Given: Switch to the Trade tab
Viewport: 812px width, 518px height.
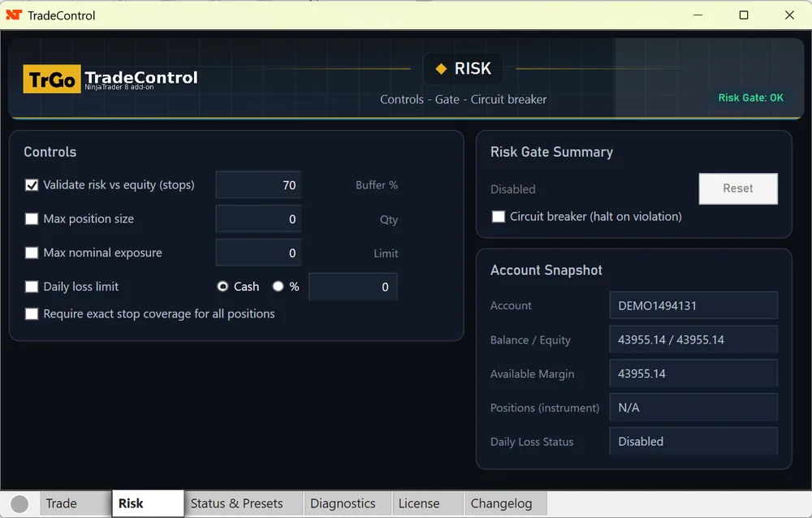Looking at the screenshot, I should point(62,503).
